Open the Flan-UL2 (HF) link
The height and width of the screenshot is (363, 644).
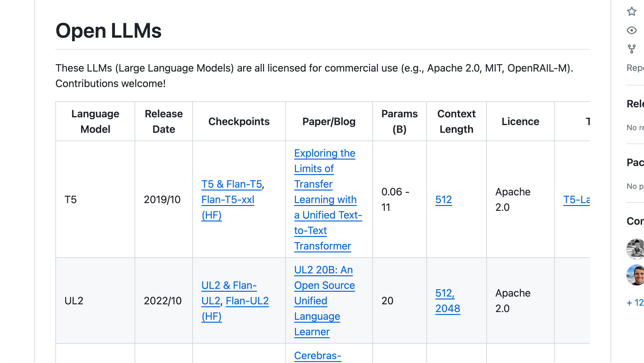coord(247,301)
